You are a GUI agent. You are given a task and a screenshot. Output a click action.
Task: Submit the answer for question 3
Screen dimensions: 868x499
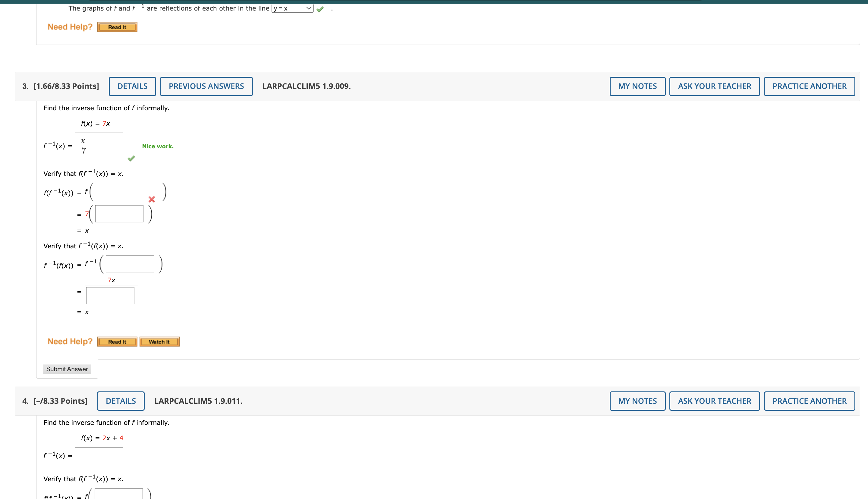(x=67, y=369)
